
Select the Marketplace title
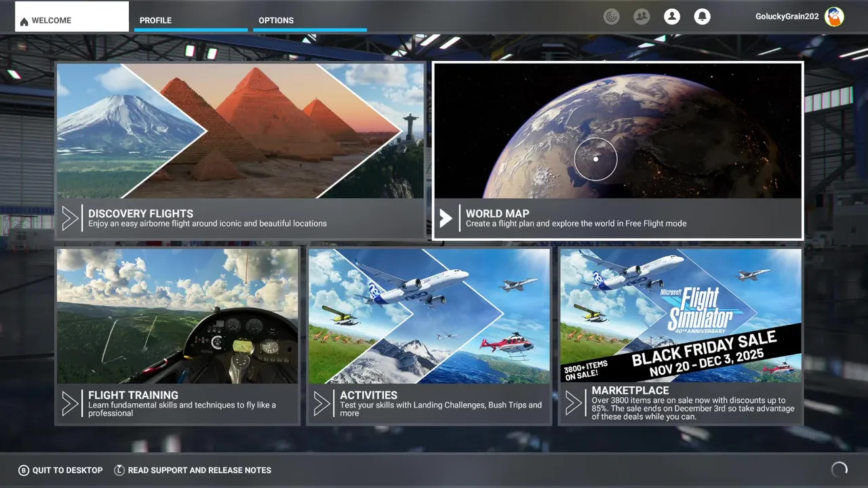click(x=630, y=390)
